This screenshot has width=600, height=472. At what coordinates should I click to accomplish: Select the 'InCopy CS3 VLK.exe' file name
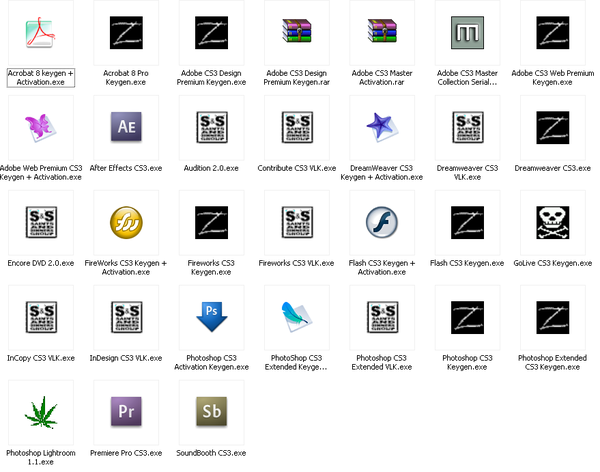(x=41, y=358)
